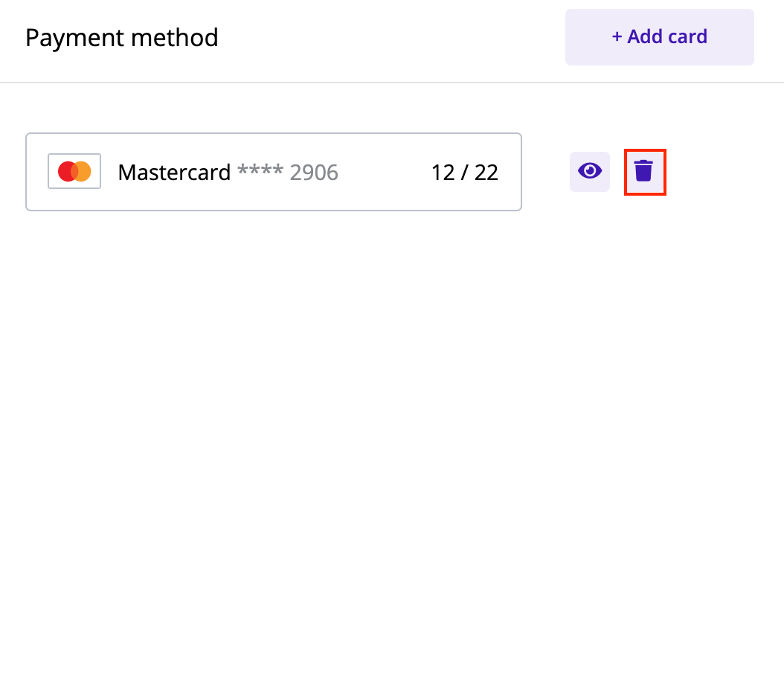This screenshot has width=784, height=683.
Task: Click the asterisks masking the card number
Action: (x=260, y=170)
